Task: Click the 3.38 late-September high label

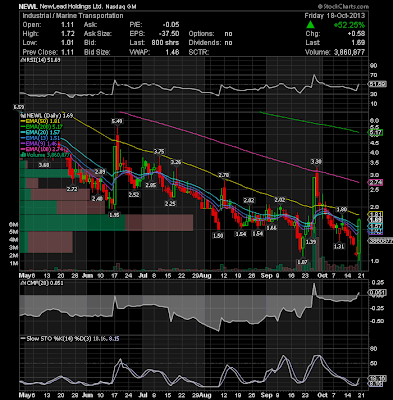Action: tap(316, 162)
